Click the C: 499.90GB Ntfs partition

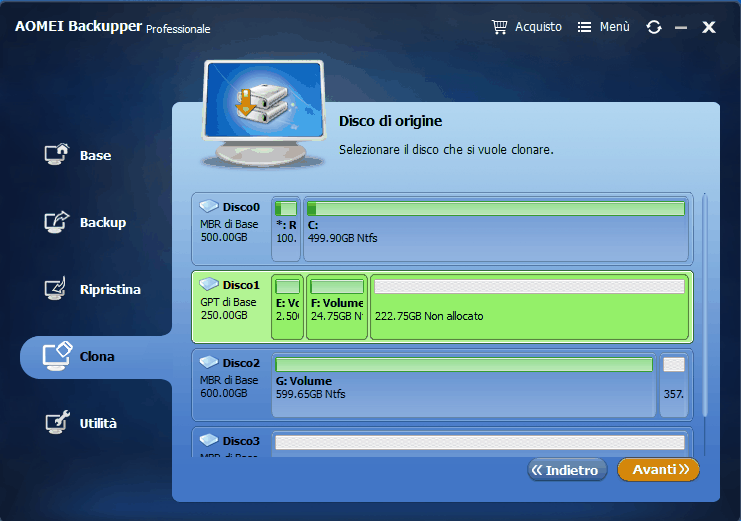pos(496,229)
